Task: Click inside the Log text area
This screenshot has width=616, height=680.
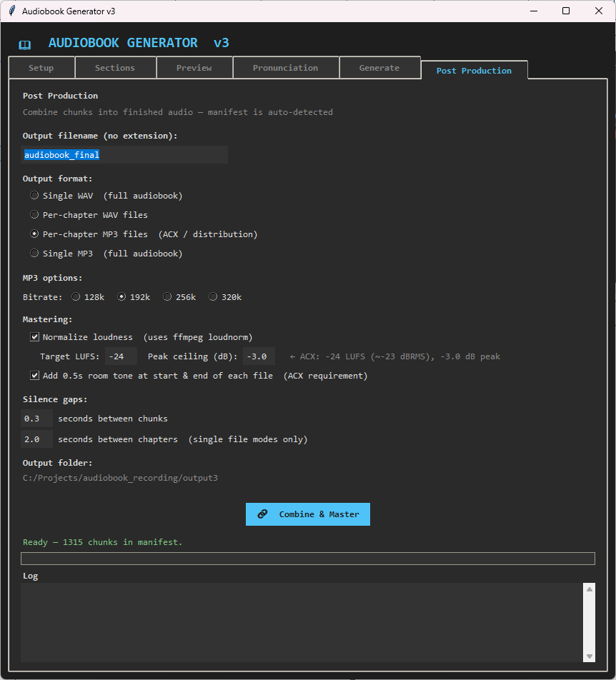Action: click(302, 622)
